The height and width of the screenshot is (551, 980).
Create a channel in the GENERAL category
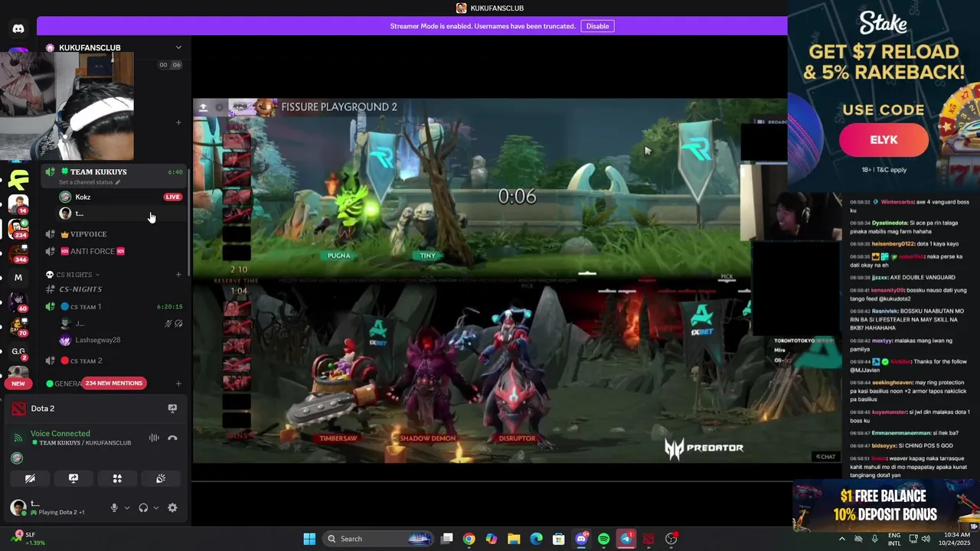[178, 383]
